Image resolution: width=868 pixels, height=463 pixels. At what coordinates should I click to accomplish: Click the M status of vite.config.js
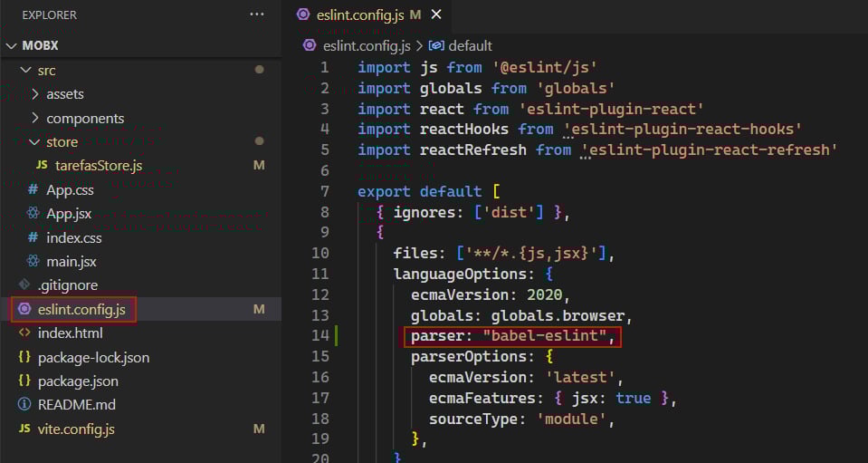click(x=259, y=429)
